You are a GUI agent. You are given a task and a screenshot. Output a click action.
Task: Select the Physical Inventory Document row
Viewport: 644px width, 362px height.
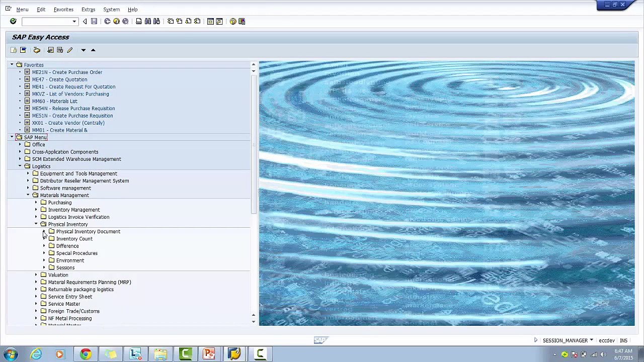click(88, 232)
